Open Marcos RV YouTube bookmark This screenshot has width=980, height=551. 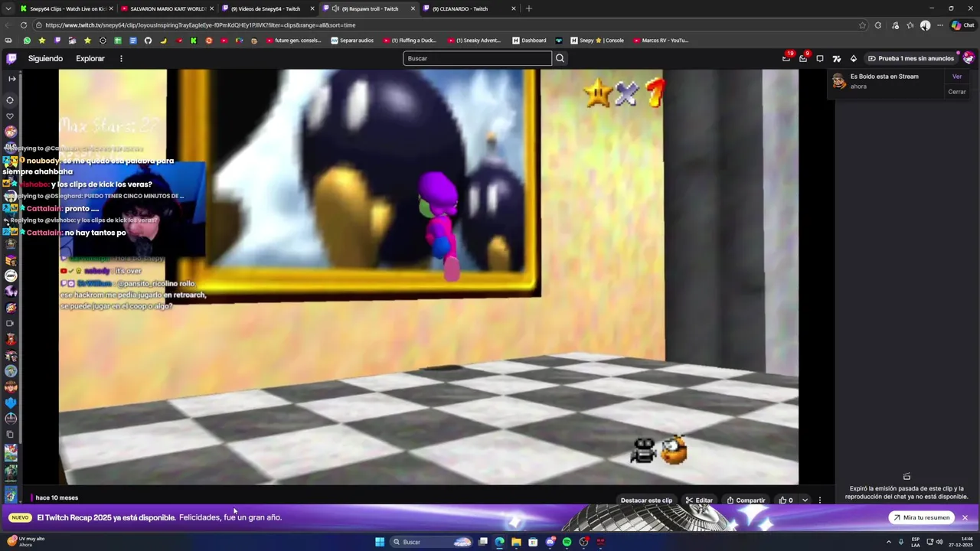tap(661, 41)
